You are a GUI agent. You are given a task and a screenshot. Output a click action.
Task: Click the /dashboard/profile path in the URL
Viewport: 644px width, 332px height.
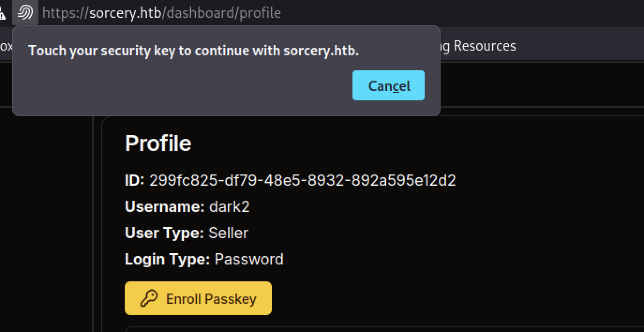pyautogui.click(x=222, y=13)
